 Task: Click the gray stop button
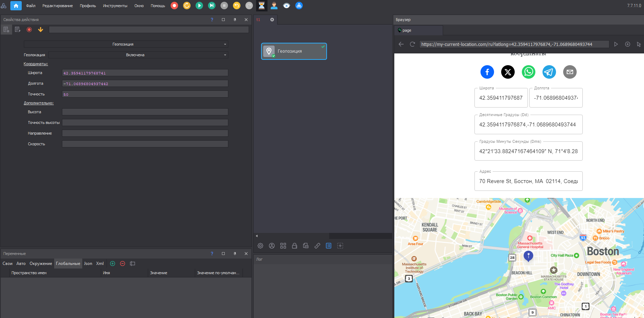click(224, 6)
